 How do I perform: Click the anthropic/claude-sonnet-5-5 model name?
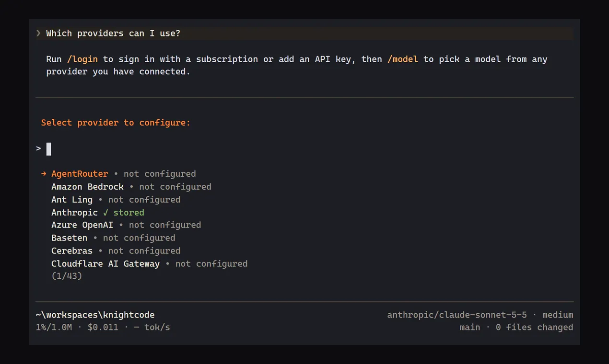pos(457,315)
